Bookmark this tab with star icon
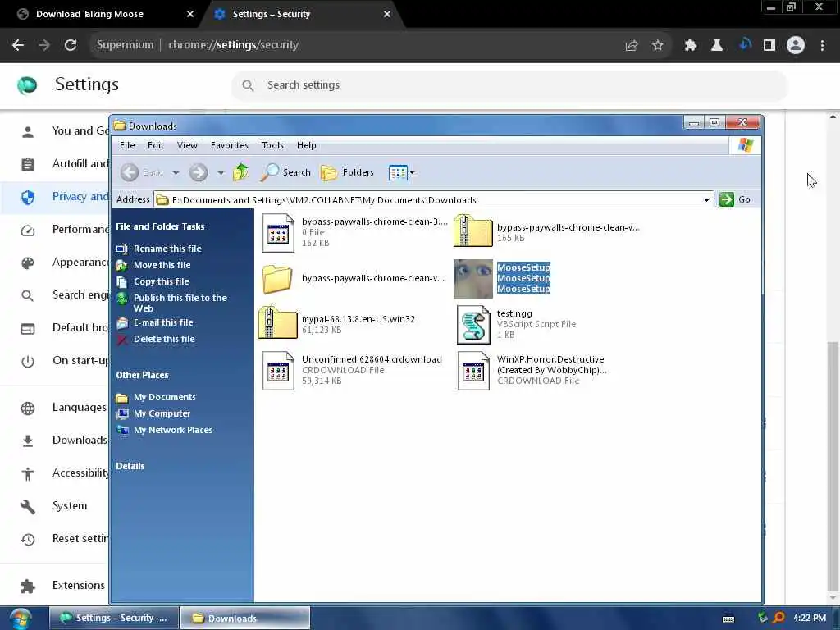This screenshot has height=630, width=840. point(658,46)
